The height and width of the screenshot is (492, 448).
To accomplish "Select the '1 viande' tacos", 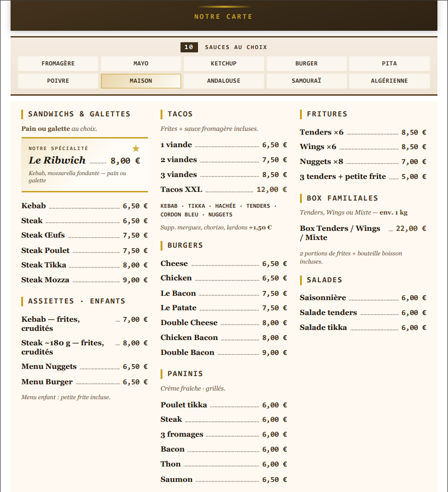I will [x=224, y=145].
